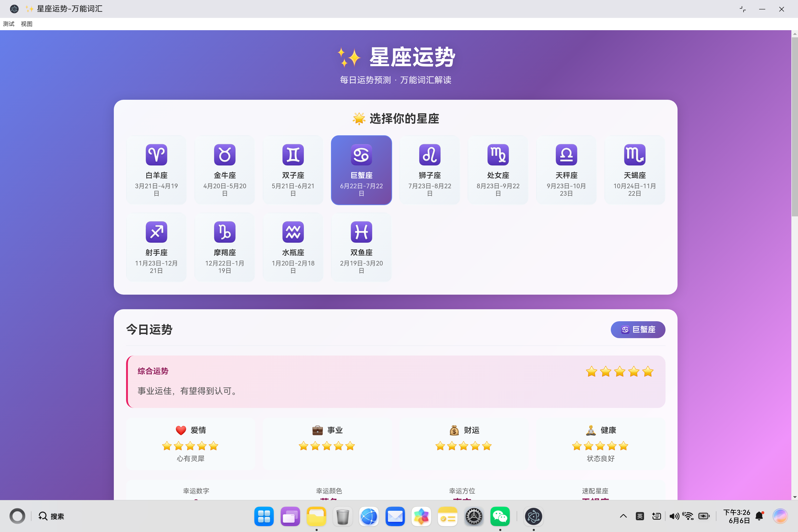Click the 每日运势预测 · 万能词汇解读 subtitle
The width and height of the screenshot is (798, 532).
coord(396,80)
